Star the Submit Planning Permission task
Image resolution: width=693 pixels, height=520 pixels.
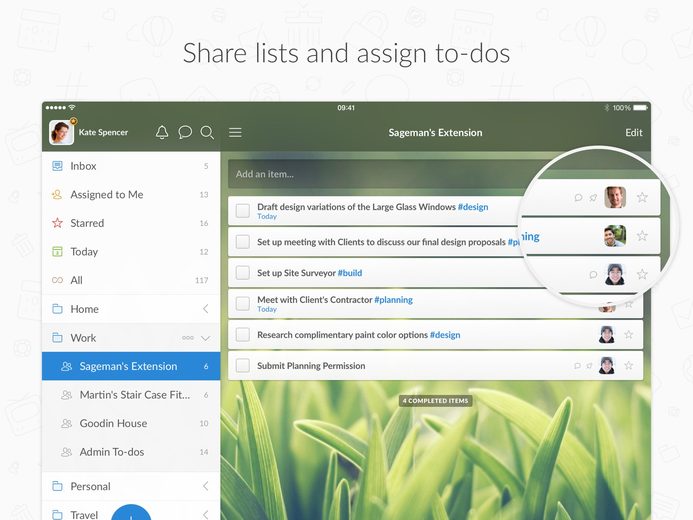(628, 365)
